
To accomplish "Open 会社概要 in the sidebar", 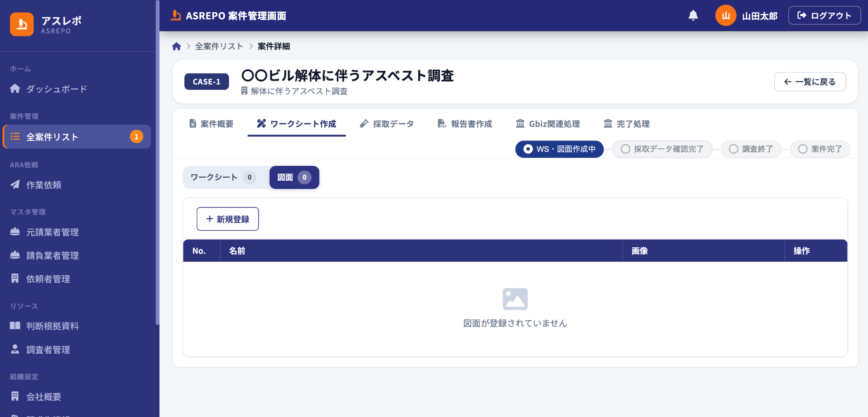I will pos(76,397).
